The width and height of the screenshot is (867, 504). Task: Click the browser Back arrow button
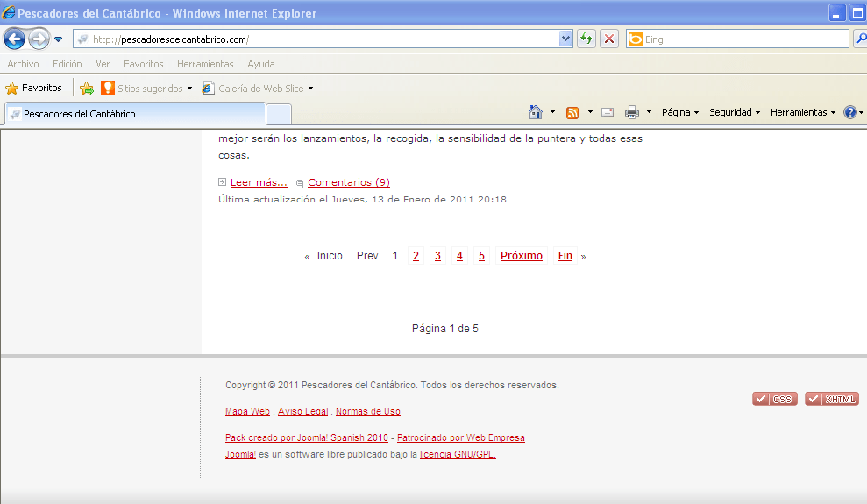click(x=14, y=39)
